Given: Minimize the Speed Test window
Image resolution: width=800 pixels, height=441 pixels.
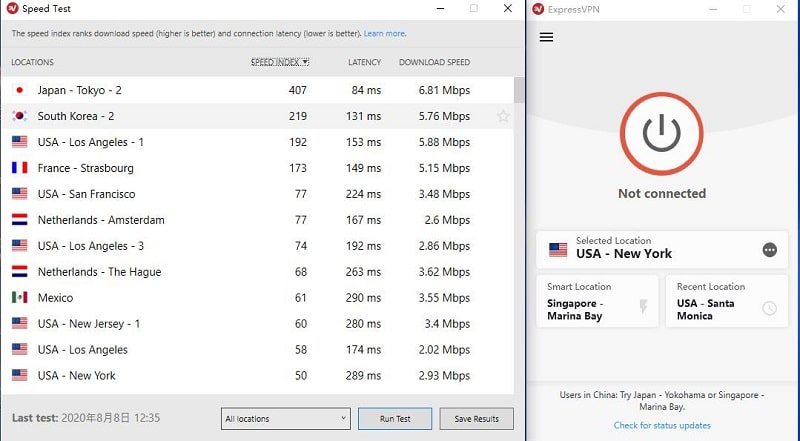Looking at the screenshot, I should (440, 9).
